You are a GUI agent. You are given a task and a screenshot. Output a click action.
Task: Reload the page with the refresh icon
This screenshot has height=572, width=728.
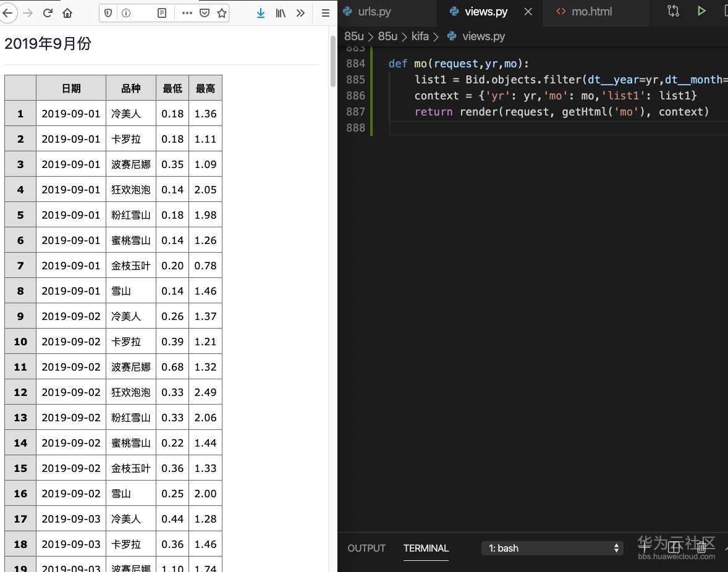tap(48, 12)
